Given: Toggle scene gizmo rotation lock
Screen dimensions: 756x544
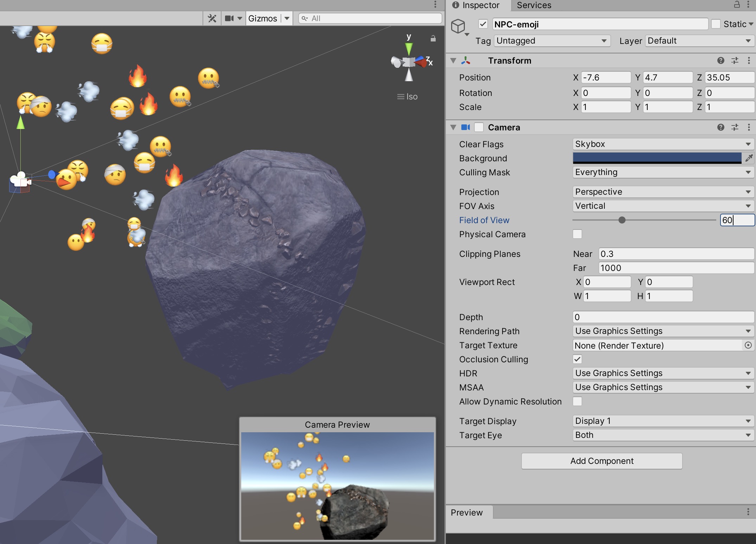Looking at the screenshot, I should (433, 38).
